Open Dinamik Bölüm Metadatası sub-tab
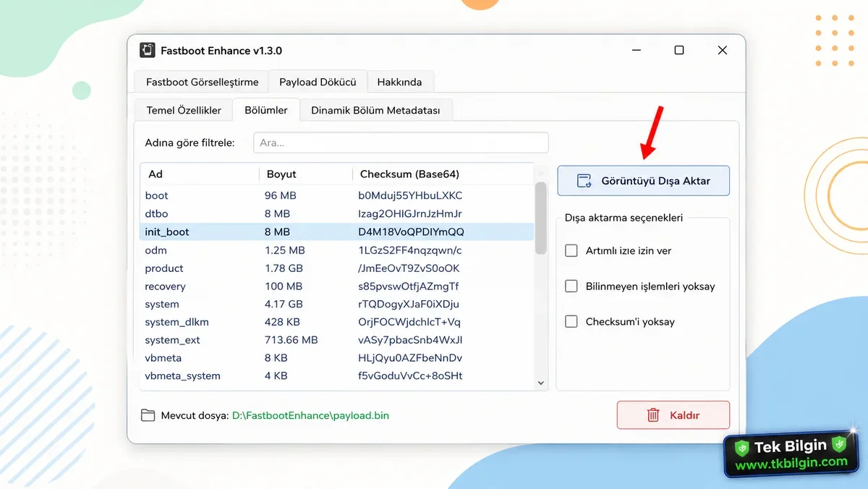The height and width of the screenshot is (489, 868). (x=375, y=110)
